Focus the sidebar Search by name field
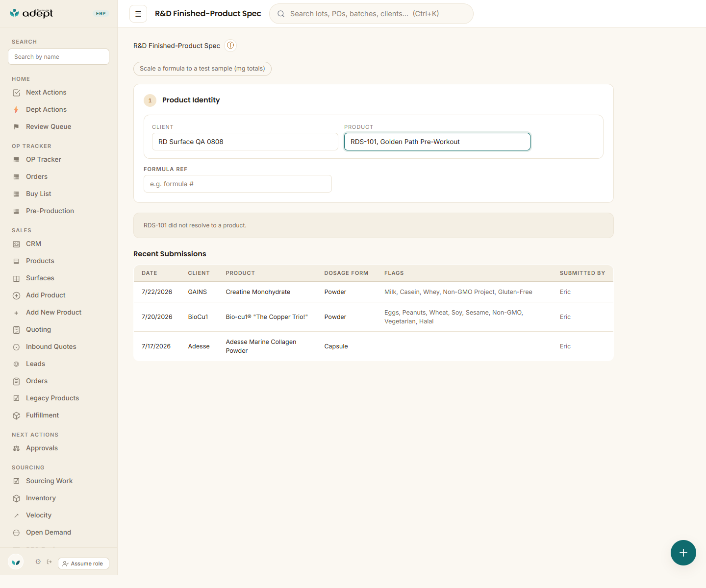Image resolution: width=706 pixels, height=588 pixels. pos(58,56)
